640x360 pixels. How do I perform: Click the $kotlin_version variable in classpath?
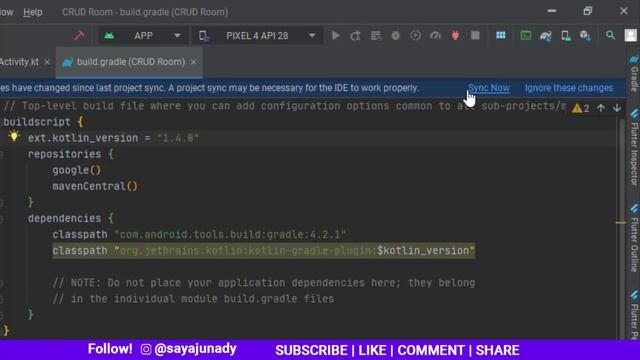tap(423, 251)
